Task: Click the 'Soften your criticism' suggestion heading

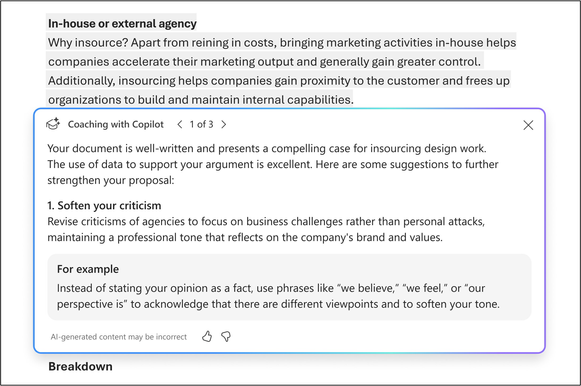Action: coord(104,206)
